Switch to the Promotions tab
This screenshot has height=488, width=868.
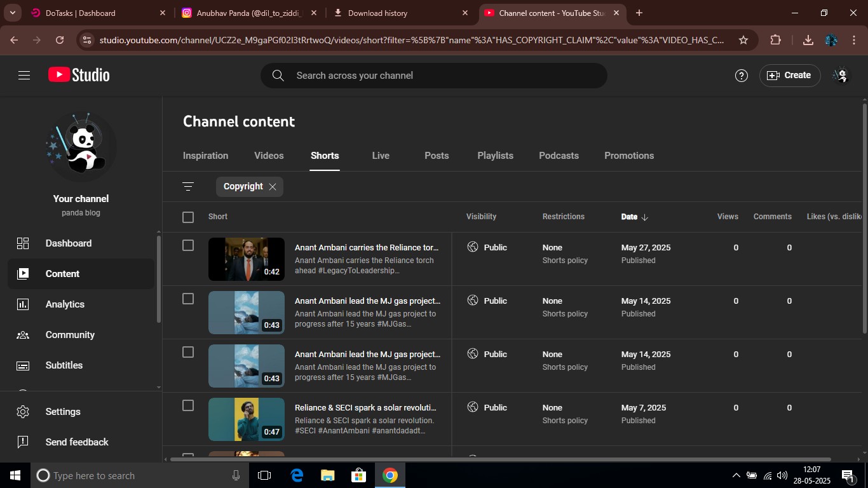(629, 156)
